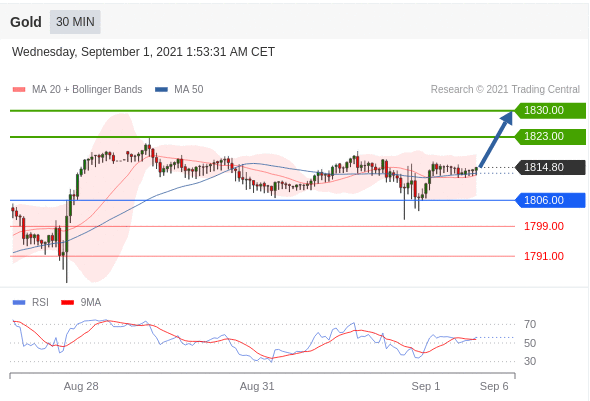Image resolution: width=590 pixels, height=401 pixels.
Task: Click the blue upward forecast arrow
Action: (x=496, y=139)
